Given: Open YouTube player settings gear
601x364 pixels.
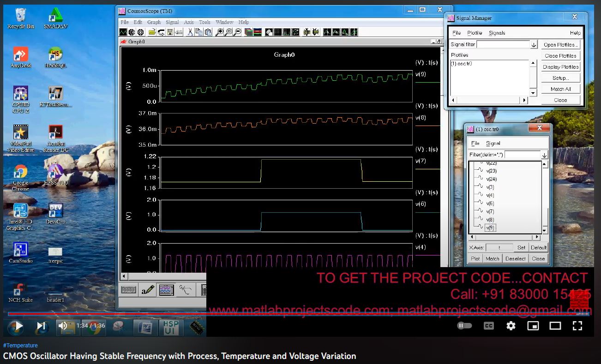Looking at the screenshot, I should click(511, 326).
